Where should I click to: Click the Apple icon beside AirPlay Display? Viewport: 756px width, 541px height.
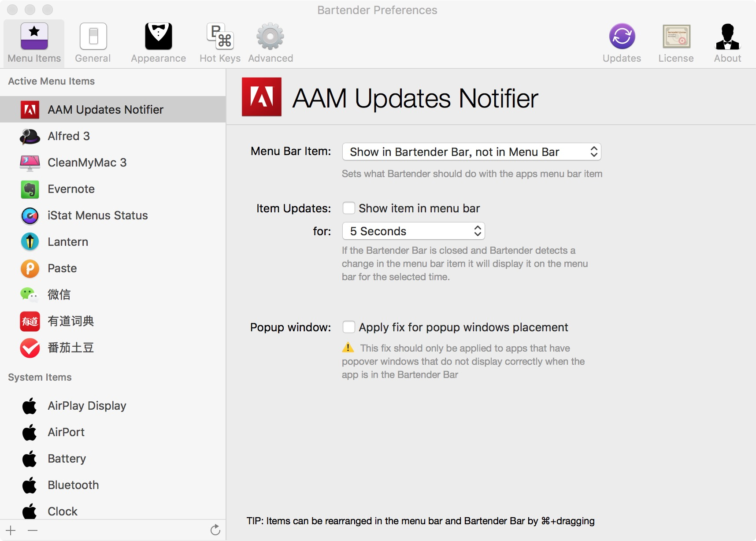(30, 405)
